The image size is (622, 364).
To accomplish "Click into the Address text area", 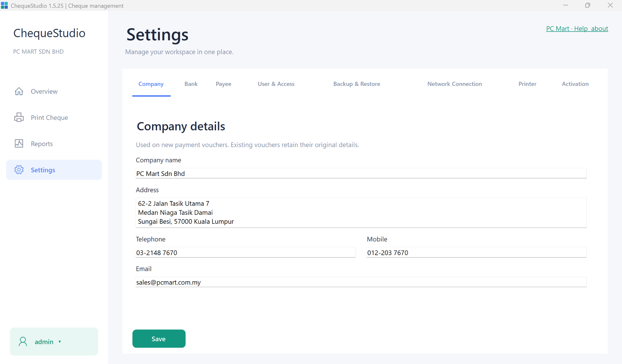I will (361, 213).
